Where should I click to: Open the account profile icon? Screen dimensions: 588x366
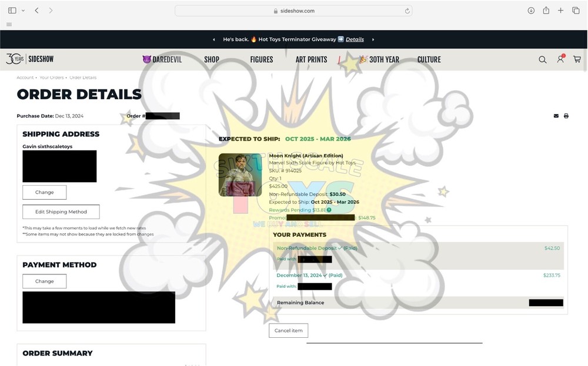coord(560,59)
